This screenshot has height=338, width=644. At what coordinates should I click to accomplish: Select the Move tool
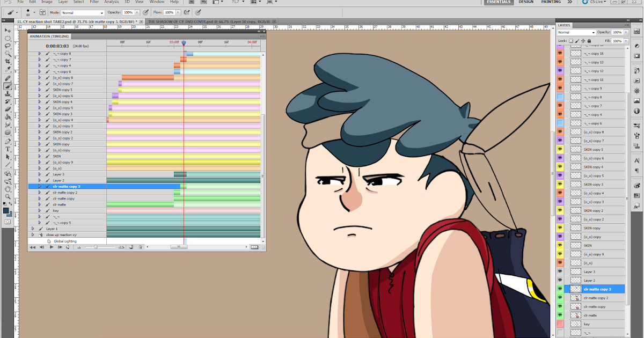pyautogui.click(x=7, y=30)
